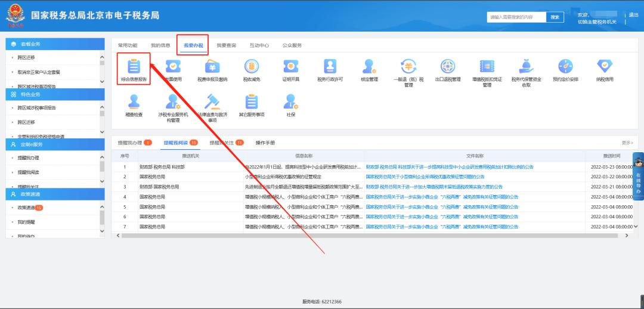Image resolution: width=644 pixels, height=309 pixels.
Task: Click 退出 logout link
Action: [x=633, y=14]
